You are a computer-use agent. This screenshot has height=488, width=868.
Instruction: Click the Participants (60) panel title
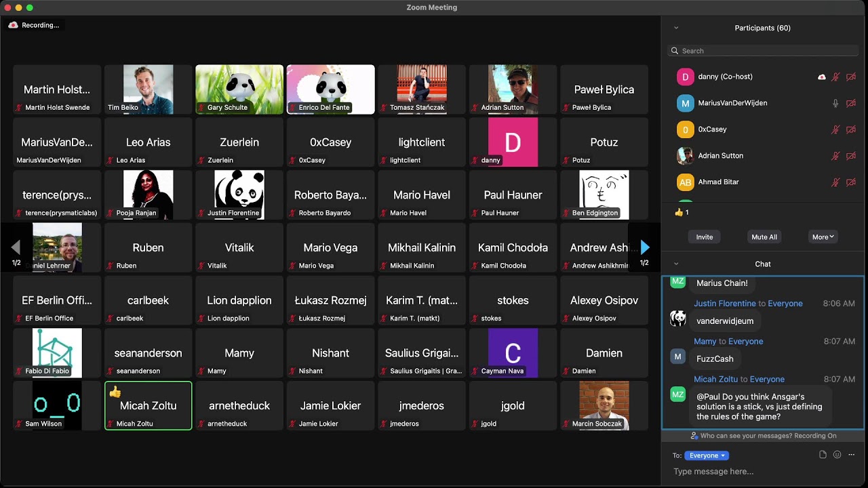point(763,28)
